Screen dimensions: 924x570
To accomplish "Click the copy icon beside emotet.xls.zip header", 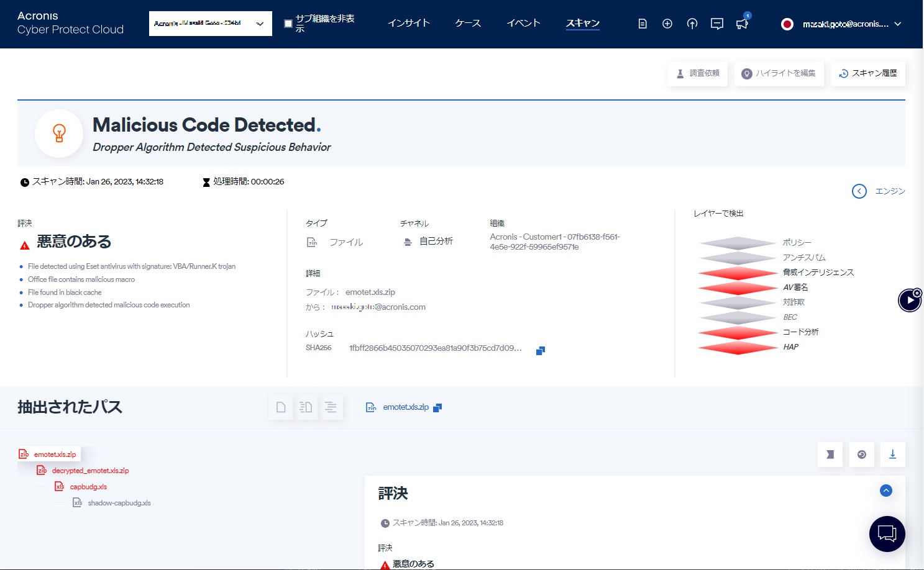I will coord(437,408).
